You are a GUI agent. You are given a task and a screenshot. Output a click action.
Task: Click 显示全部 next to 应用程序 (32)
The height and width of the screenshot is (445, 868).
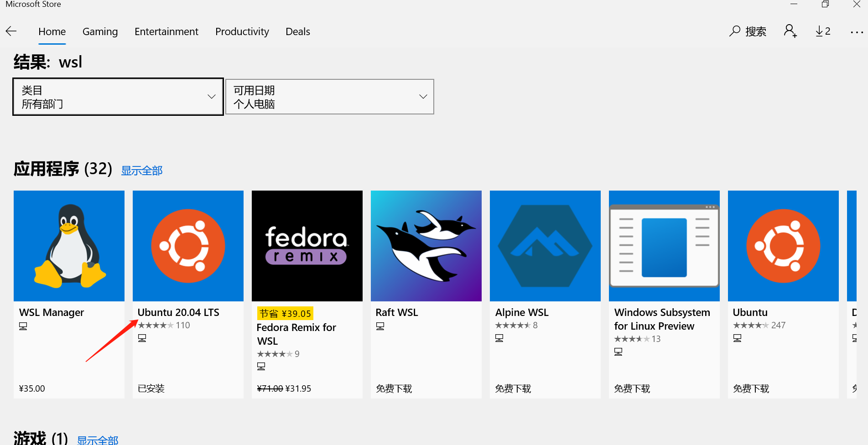point(141,170)
